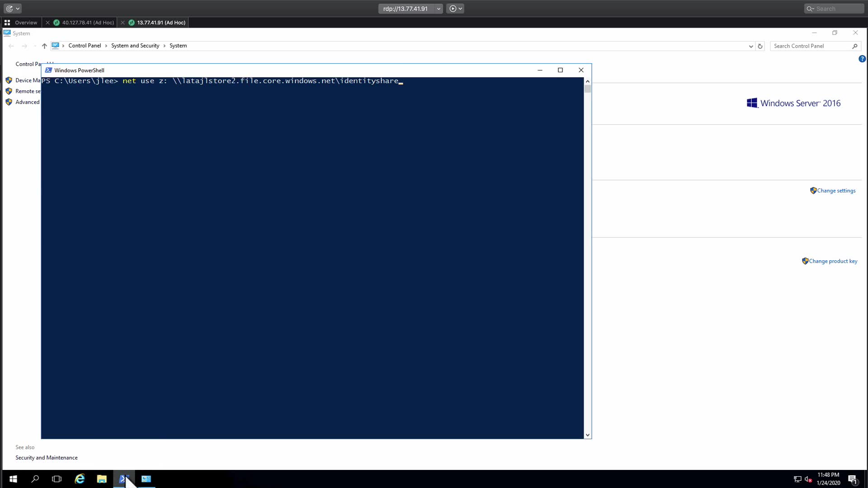Open File Explorer from taskbar
868x488 pixels.
102,479
